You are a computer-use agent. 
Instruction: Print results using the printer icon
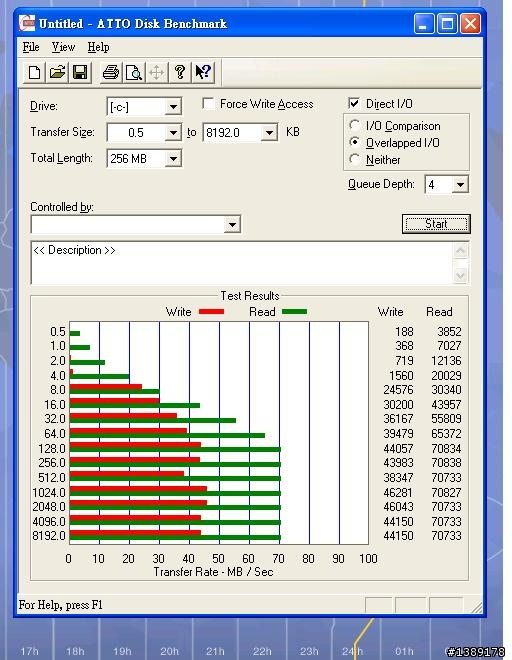point(111,72)
